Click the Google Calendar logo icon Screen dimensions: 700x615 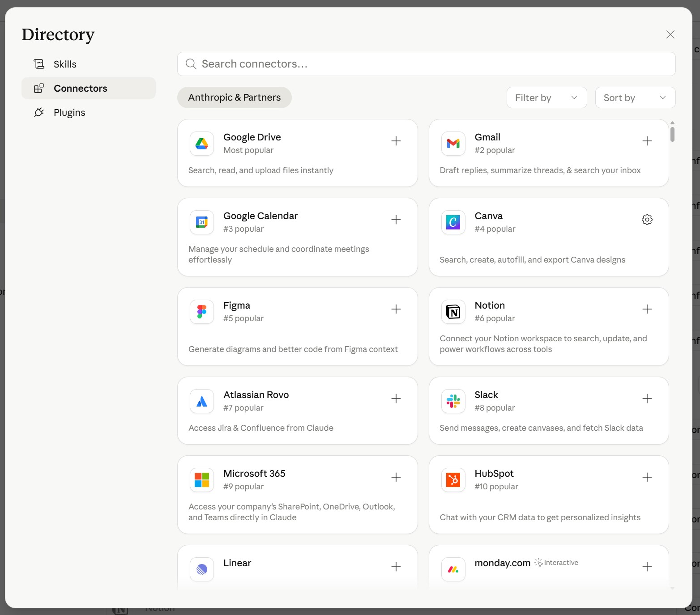[202, 222]
